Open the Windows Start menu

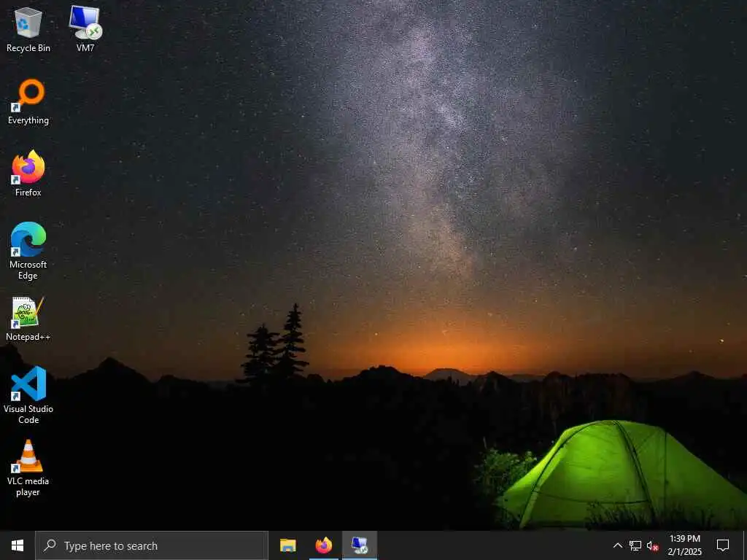pyautogui.click(x=18, y=545)
